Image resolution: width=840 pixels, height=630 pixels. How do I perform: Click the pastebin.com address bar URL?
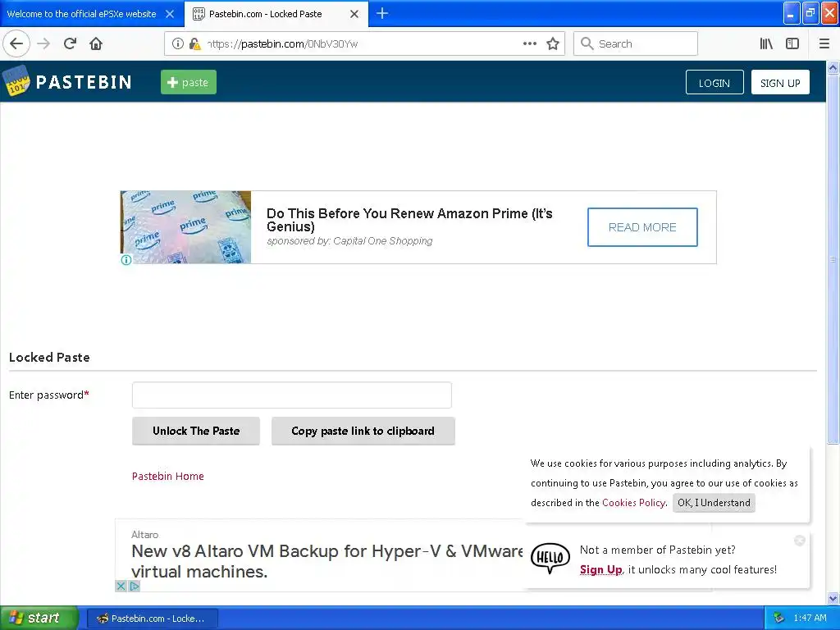(283, 44)
